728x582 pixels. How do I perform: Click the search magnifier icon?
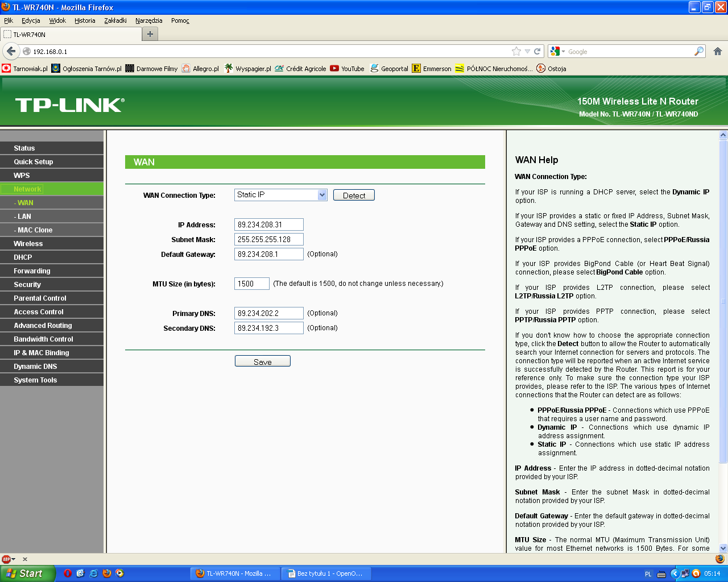tap(699, 51)
